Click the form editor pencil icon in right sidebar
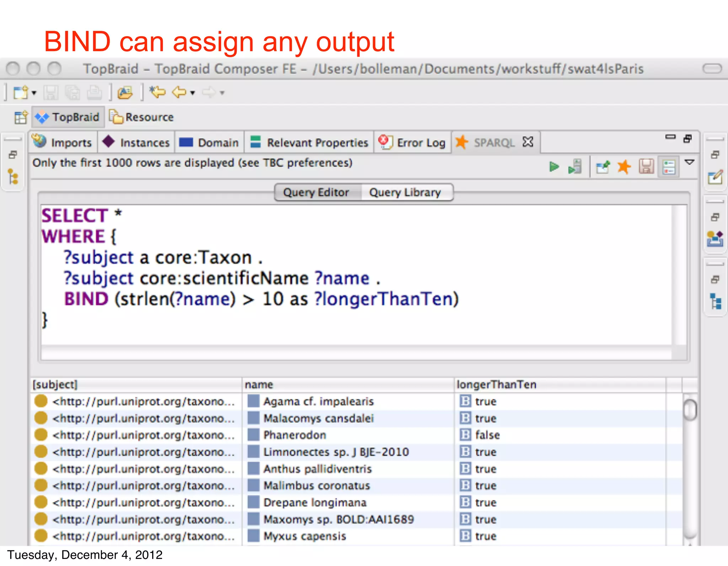The image size is (728, 566). click(715, 177)
